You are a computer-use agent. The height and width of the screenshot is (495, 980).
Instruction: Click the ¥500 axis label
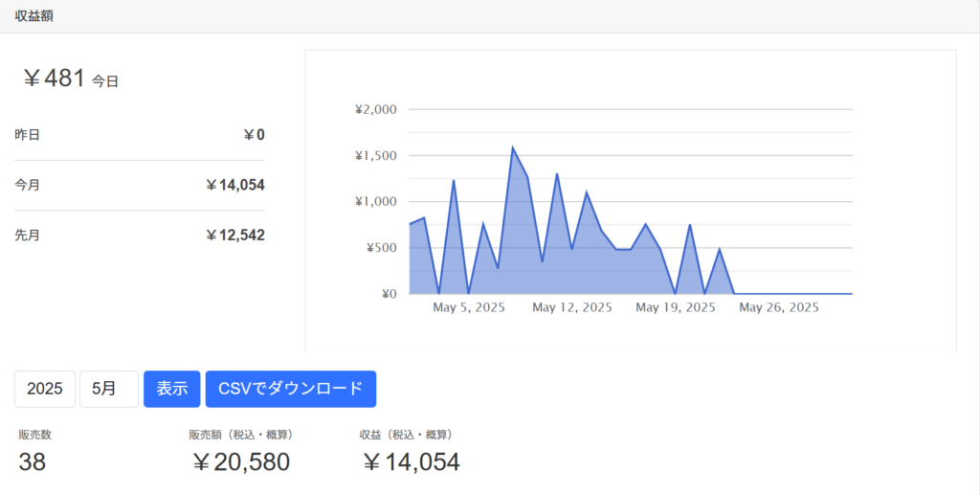pyautogui.click(x=381, y=247)
